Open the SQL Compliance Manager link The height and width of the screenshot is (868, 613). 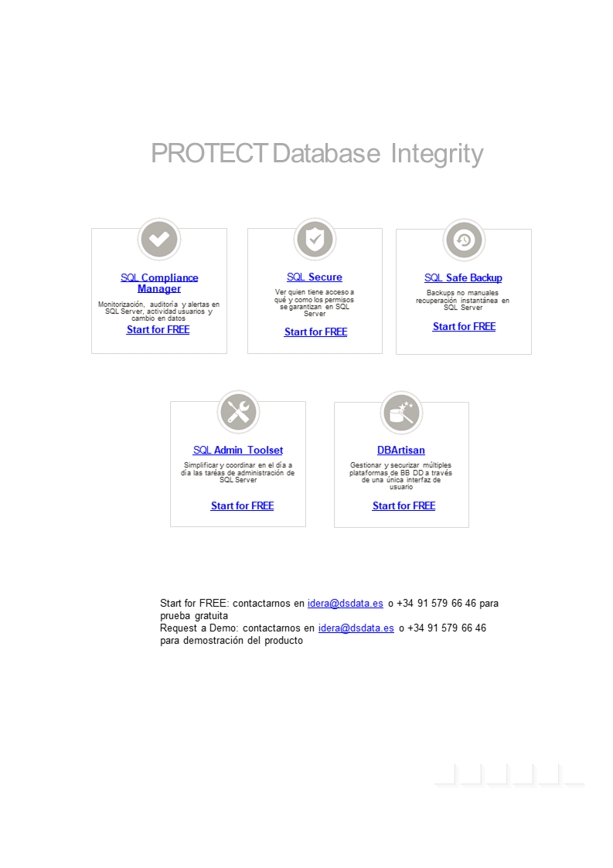pos(159,283)
